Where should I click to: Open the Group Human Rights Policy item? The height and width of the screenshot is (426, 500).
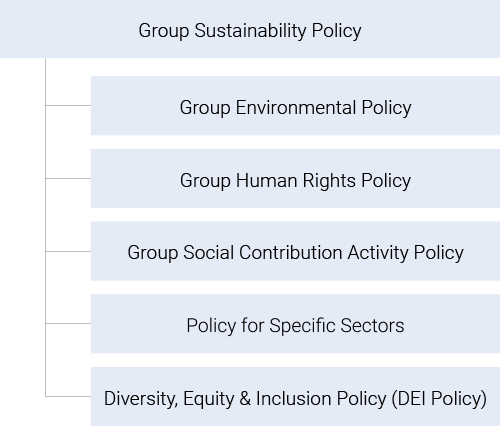point(295,178)
